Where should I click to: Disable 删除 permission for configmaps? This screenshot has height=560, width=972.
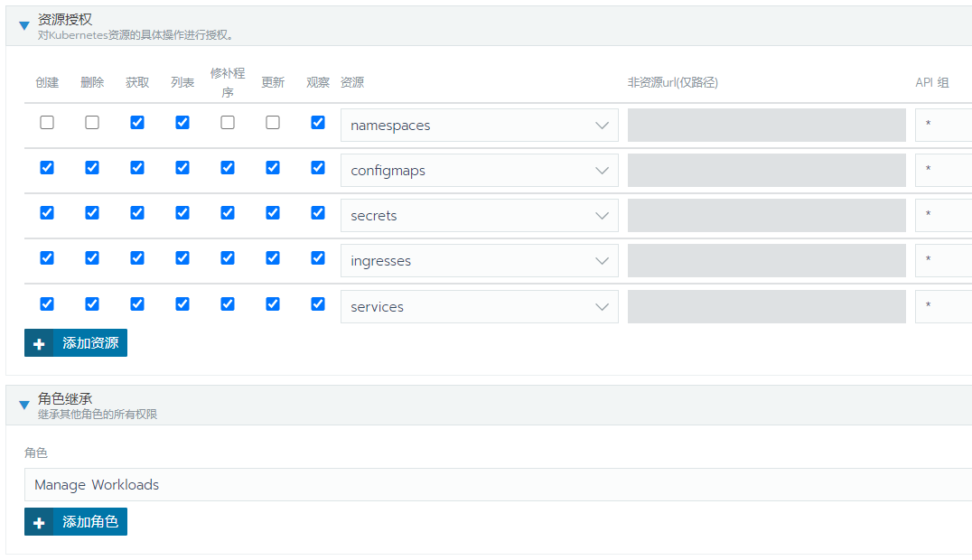click(x=92, y=168)
